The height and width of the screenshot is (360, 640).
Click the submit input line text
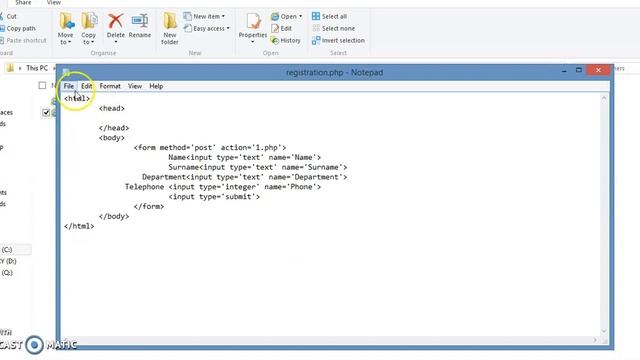pyautogui.click(x=214, y=196)
